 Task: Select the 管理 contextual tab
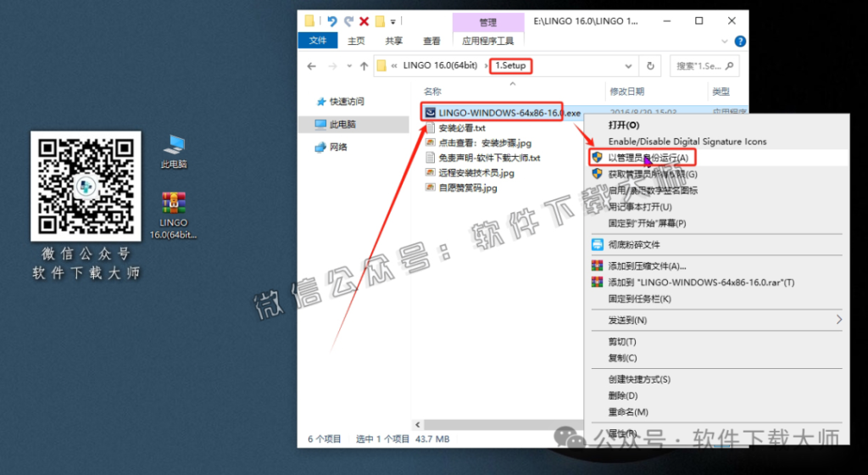(x=487, y=22)
